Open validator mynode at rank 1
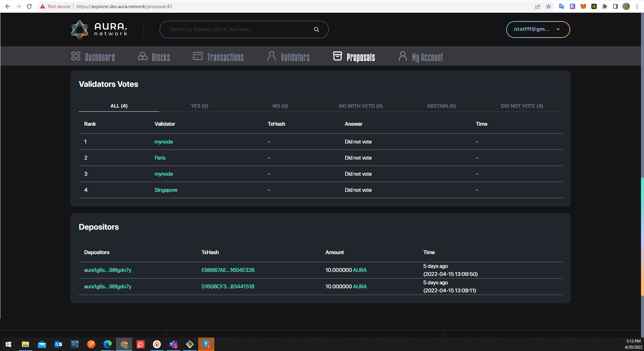This screenshot has width=644, height=351. point(164,142)
